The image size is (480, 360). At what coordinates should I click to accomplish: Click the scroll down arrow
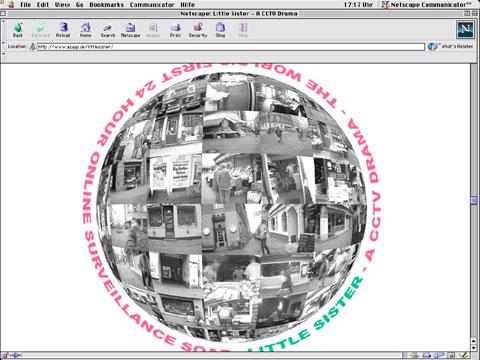(x=474, y=347)
